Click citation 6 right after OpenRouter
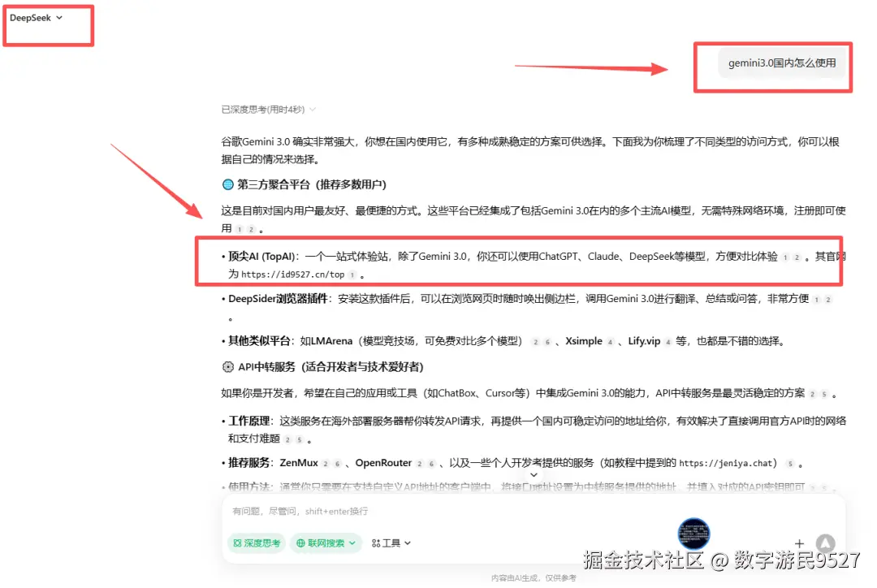Viewport: 877px width, 588px height. click(431, 464)
